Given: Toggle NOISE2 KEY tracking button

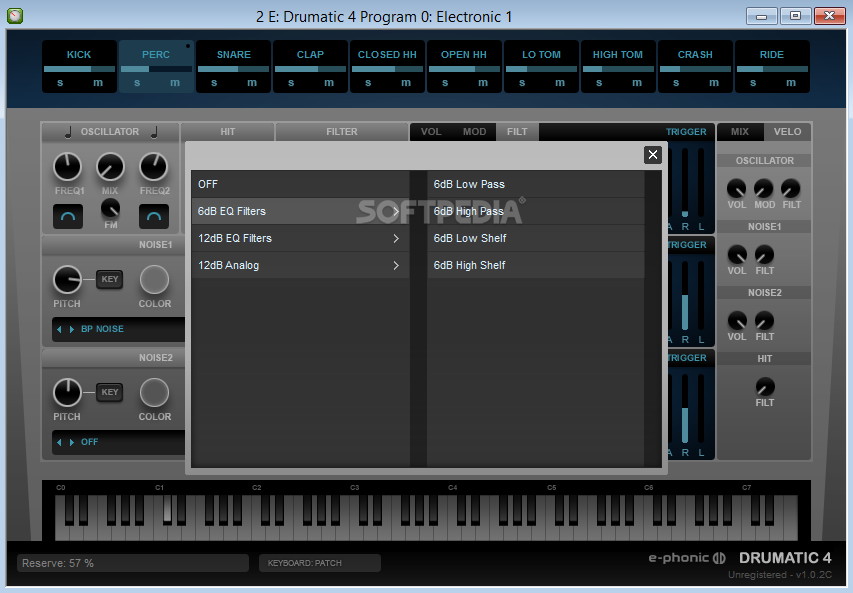Looking at the screenshot, I should point(109,392).
